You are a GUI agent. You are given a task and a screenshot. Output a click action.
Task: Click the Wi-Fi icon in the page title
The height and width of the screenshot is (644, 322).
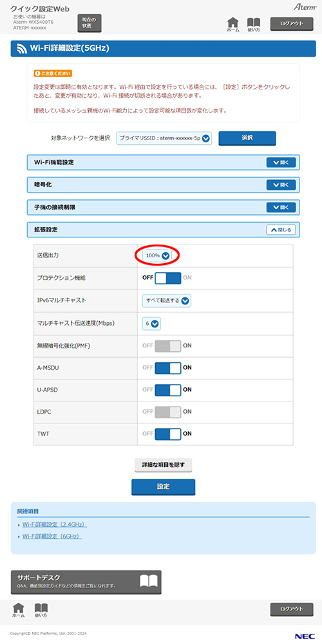point(21,48)
